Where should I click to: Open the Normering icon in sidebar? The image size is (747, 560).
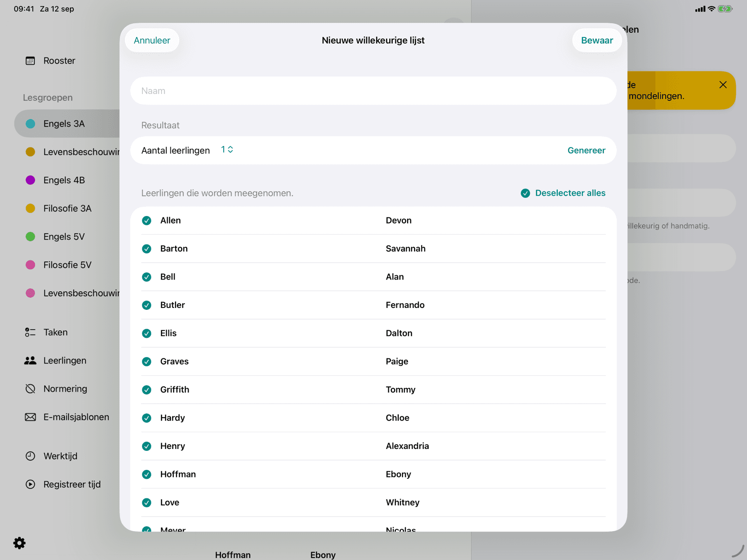click(30, 389)
